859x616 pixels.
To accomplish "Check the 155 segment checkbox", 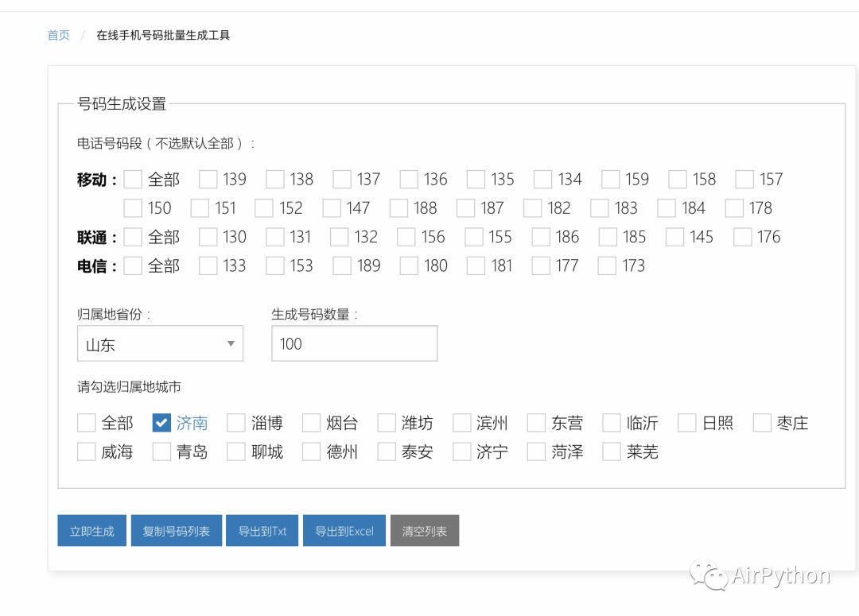I will coord(474,237).
